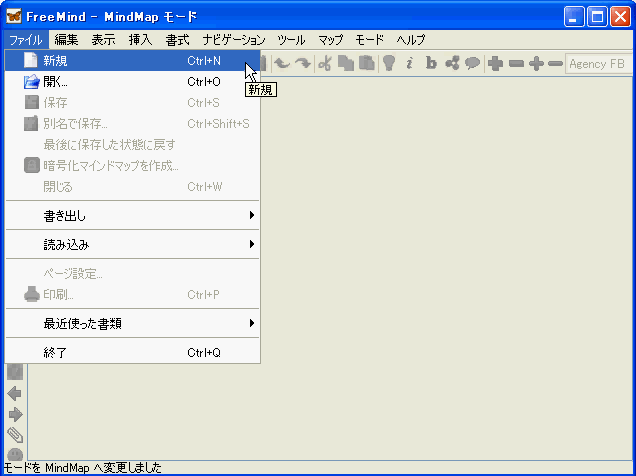Screen dimensions: 636x476
Task: Expand the 最近使った書類 submenu
Action: pyautogui.click(x=132, y=324)
